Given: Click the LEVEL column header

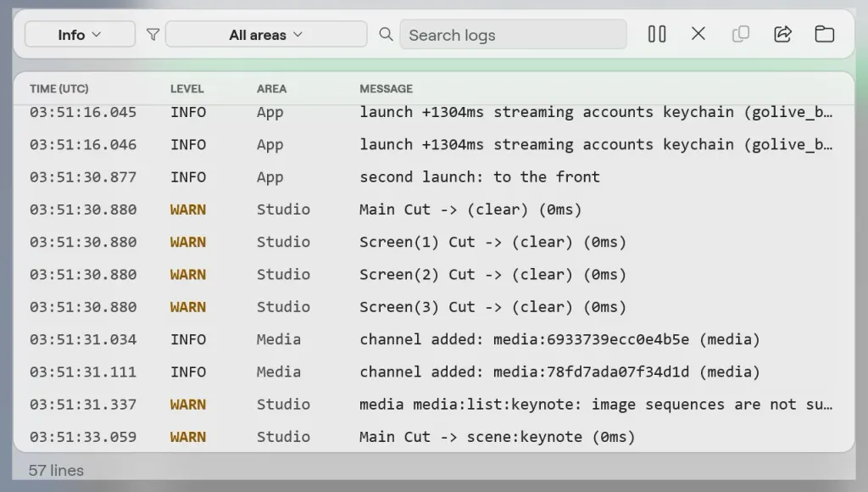Looking at the screenshot, I should click(x=187, y=89).
